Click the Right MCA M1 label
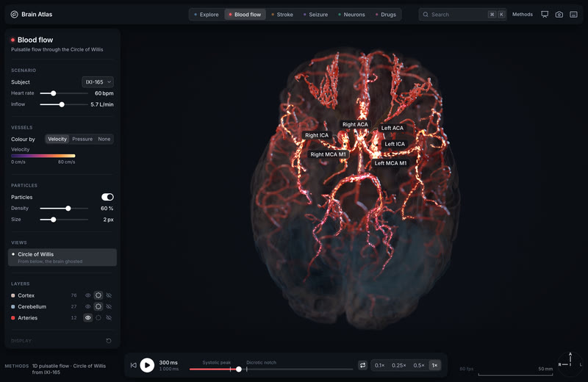This screenshot has width=588, height=382. click(x=328, y=154)
